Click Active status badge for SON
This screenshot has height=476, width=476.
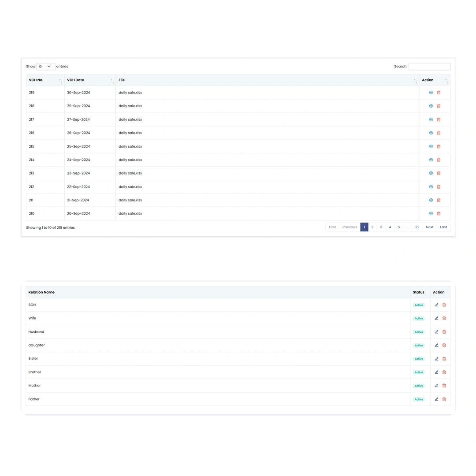point(419,305)
